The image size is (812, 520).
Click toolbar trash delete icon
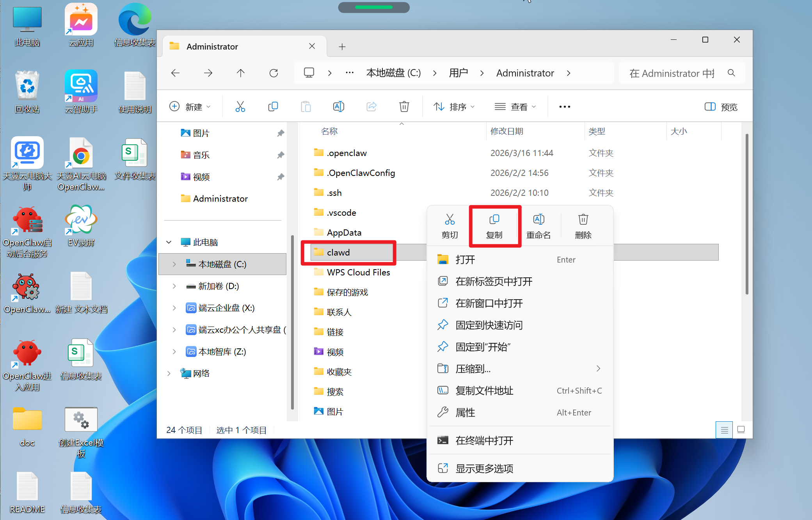[x=404, y=106]
